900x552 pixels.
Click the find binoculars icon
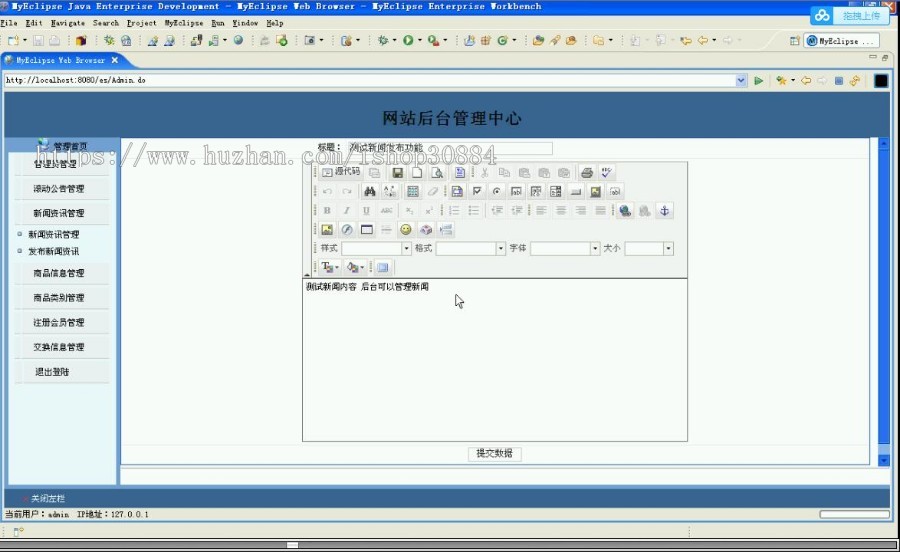coord(370,191)
